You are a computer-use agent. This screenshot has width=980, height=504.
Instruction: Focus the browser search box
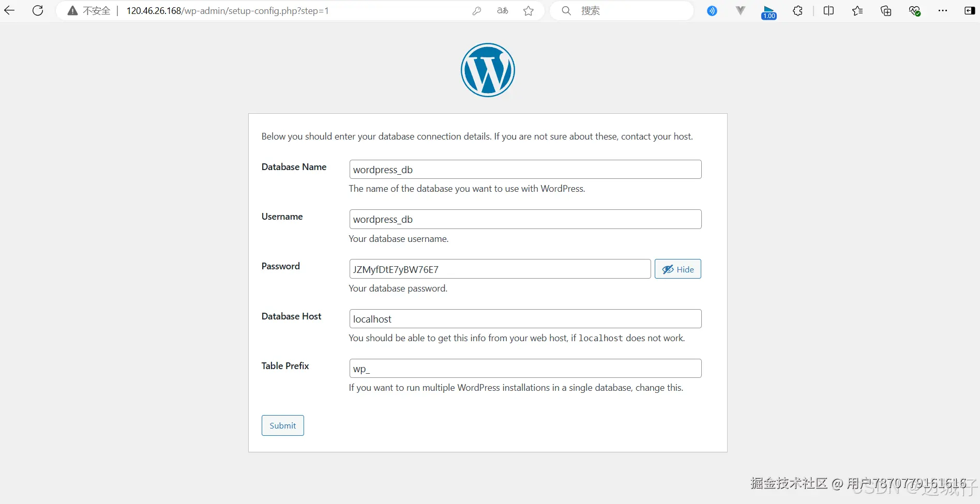(x=622, y=11)
